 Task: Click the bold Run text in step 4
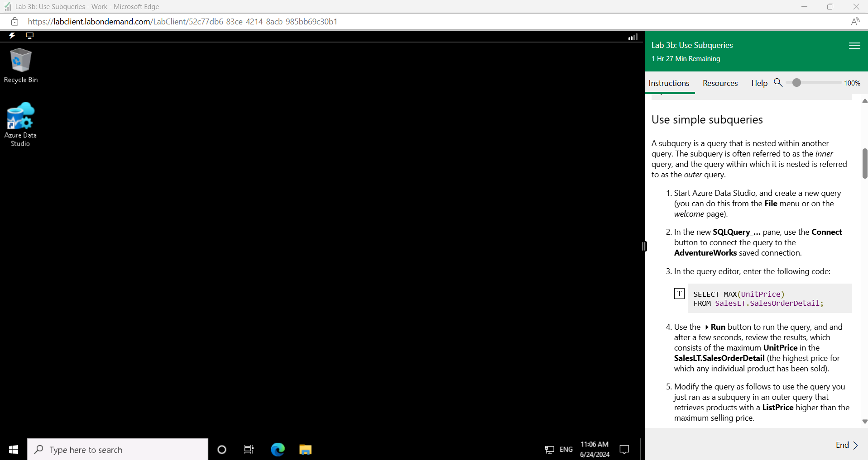[x=718, y=327]
